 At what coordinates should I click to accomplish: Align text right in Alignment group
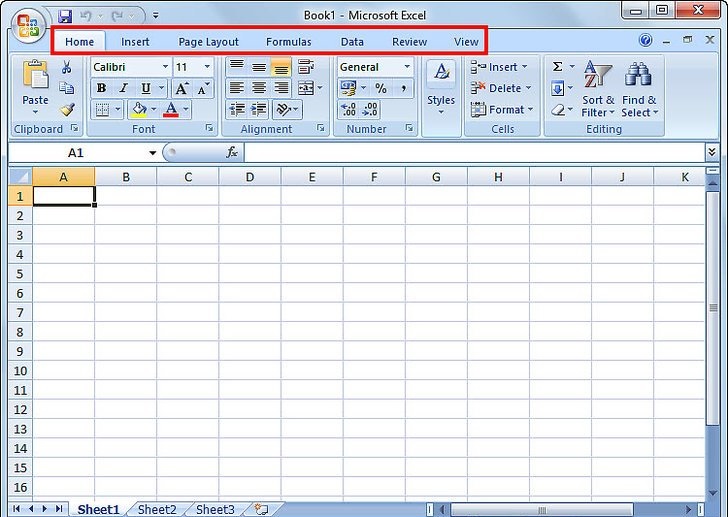pyautogui.click(x=281, y=88)
